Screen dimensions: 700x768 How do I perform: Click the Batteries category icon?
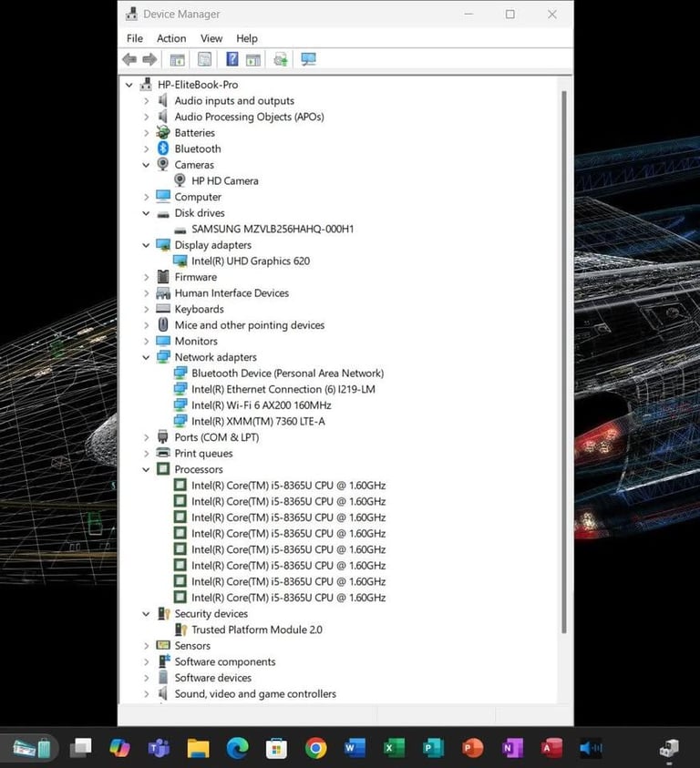coord(163,132)
